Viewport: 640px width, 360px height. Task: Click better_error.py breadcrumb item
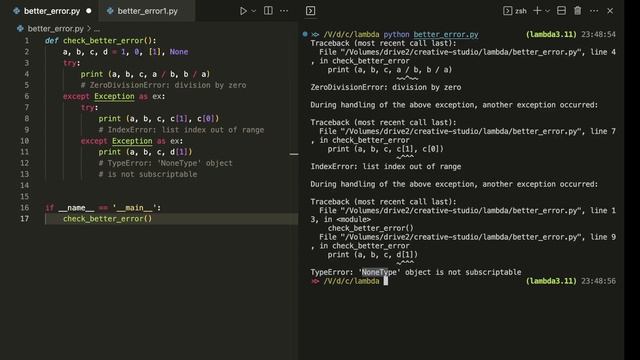pyautogui.click(x=56, y=29)
